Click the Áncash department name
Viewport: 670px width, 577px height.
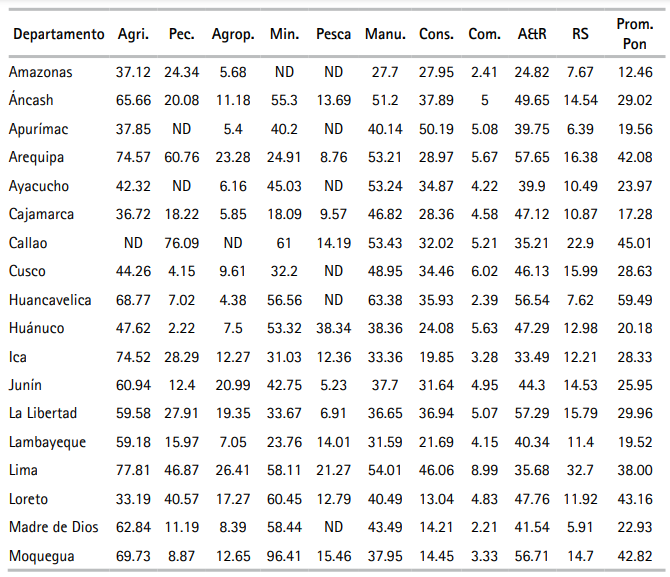[x=31, y=101]
